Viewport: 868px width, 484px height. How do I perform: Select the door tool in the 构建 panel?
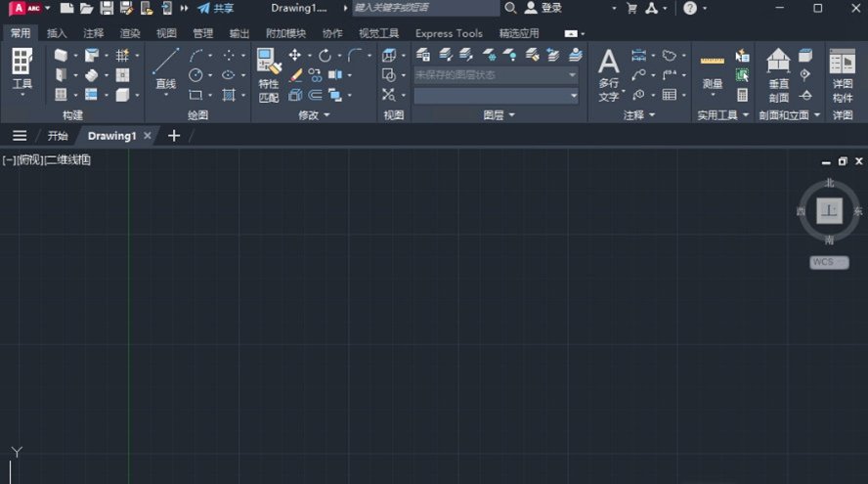61,74
